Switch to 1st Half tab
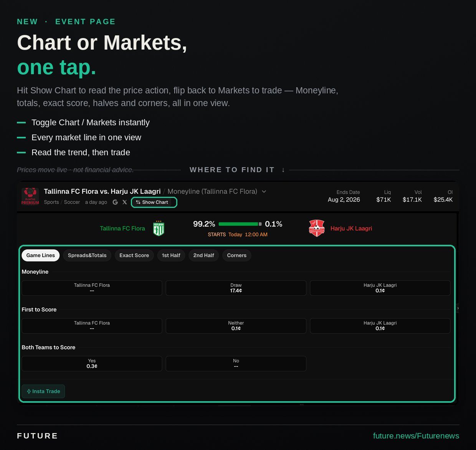 point(171,256)
